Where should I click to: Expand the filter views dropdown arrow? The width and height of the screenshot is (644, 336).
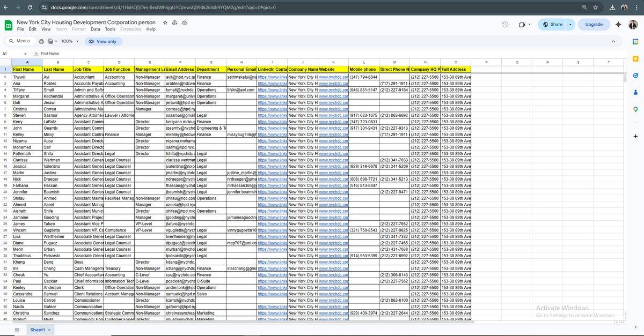[x=56, y=41]
